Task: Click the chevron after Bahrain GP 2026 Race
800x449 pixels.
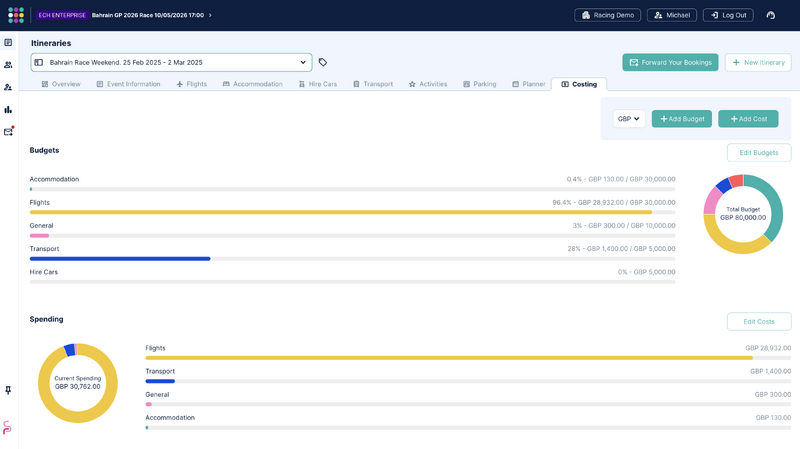Action: point(210,15)
